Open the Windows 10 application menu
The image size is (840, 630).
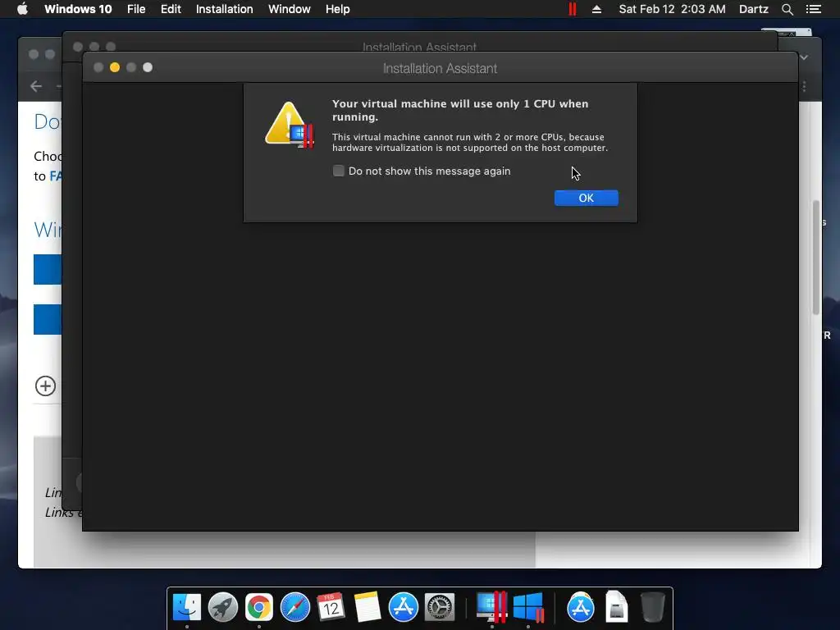click(x=78, y=9)
